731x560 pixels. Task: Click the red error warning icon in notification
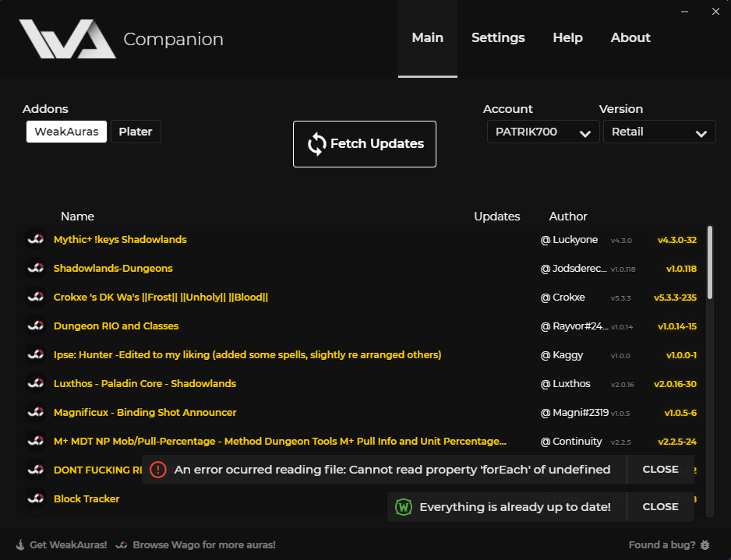157,469
